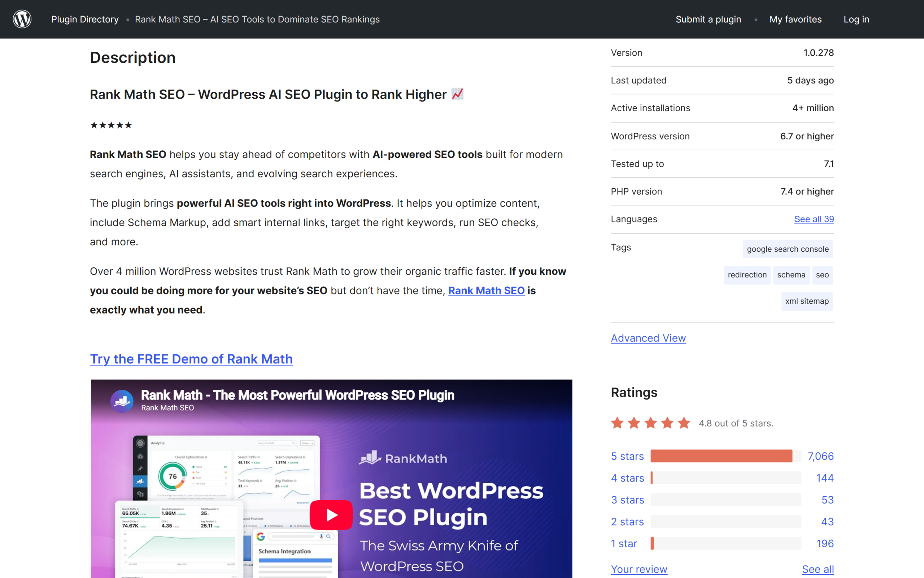Click the WordPress logo icon

22,19
